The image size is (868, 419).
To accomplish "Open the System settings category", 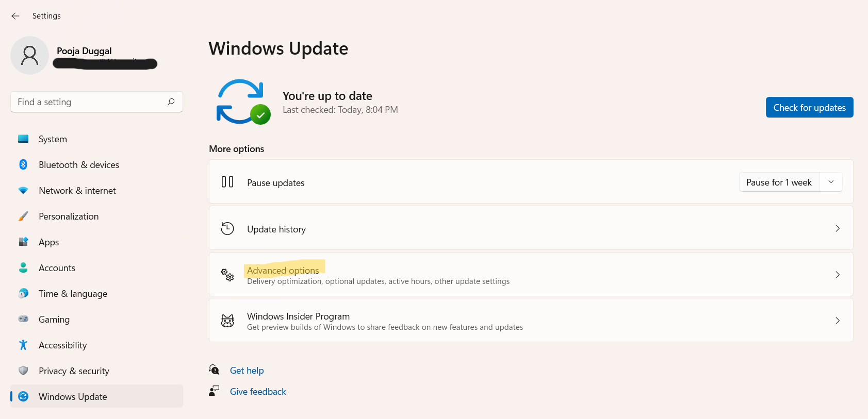I will click(x=53, y=139).
